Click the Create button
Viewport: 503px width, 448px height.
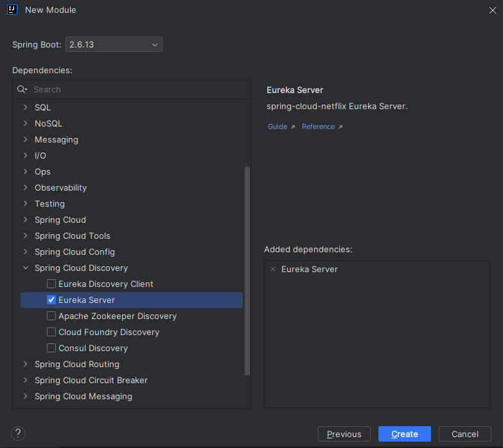(405, 434)
